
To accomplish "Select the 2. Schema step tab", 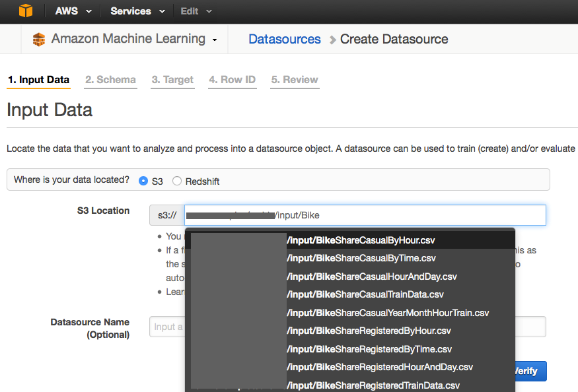I will coord(110,80).
